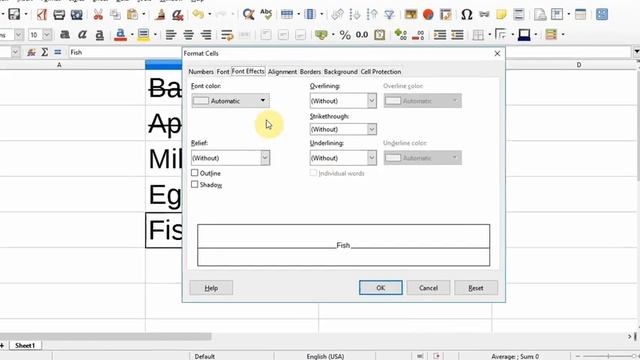Click the OK button
Image resolution: width=640 pixels, height=360 pixels.
pos(380,288)
